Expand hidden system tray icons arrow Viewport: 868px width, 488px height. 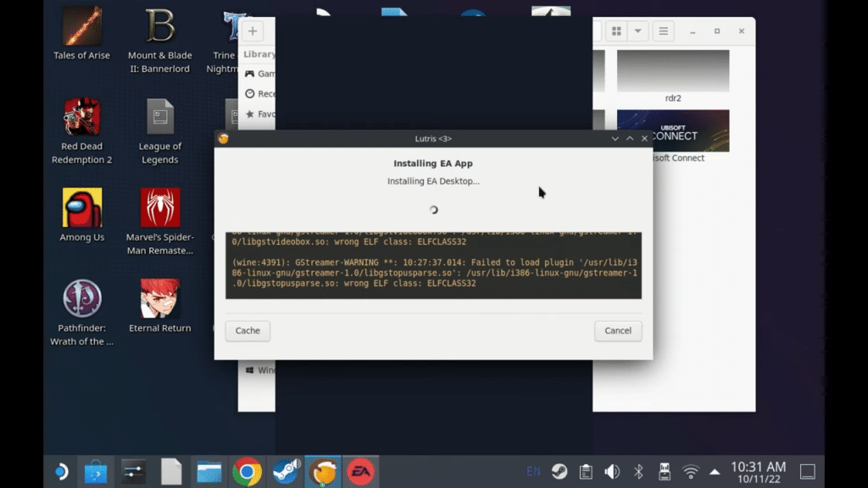[x=715, y=472]
